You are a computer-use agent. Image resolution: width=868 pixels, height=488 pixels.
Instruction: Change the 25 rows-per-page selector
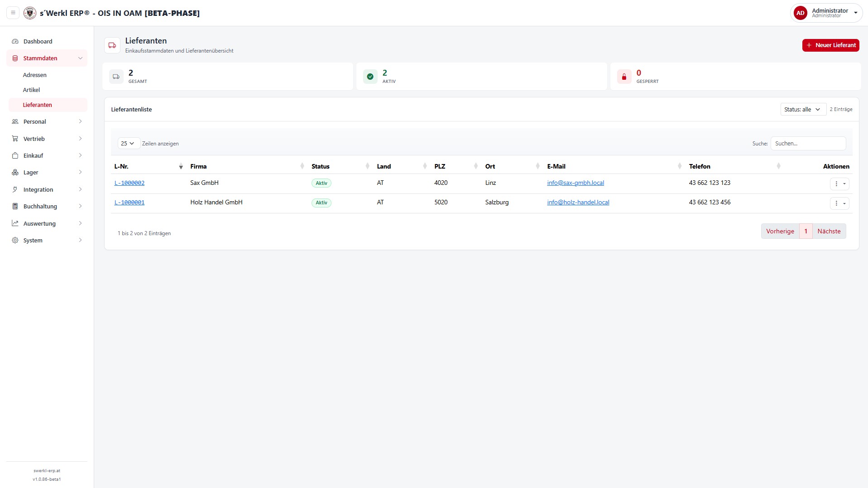129,143
